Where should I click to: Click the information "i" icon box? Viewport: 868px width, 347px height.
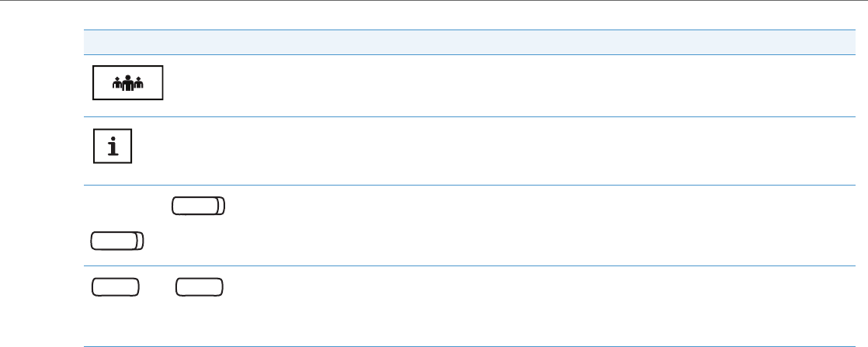(x=112, y=147)
